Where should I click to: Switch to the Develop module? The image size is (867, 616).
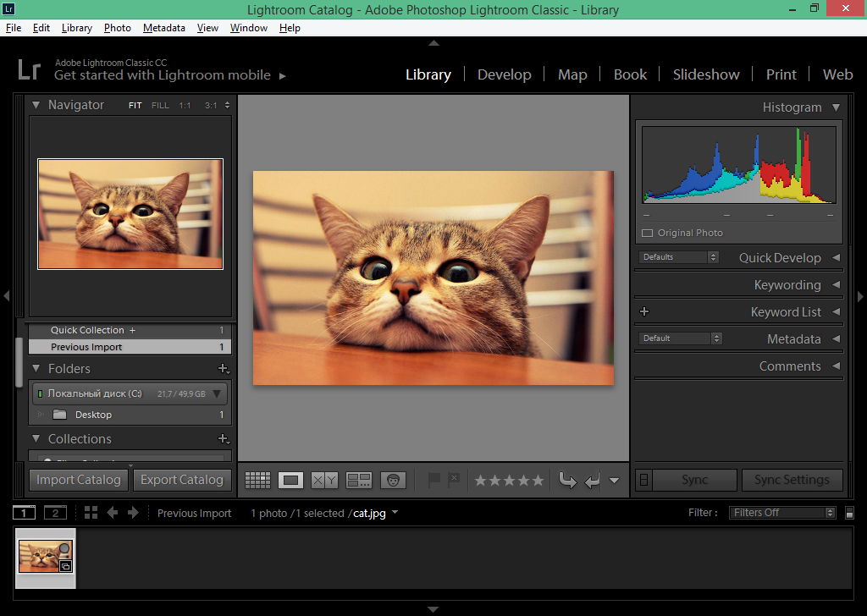coord(505,74)
